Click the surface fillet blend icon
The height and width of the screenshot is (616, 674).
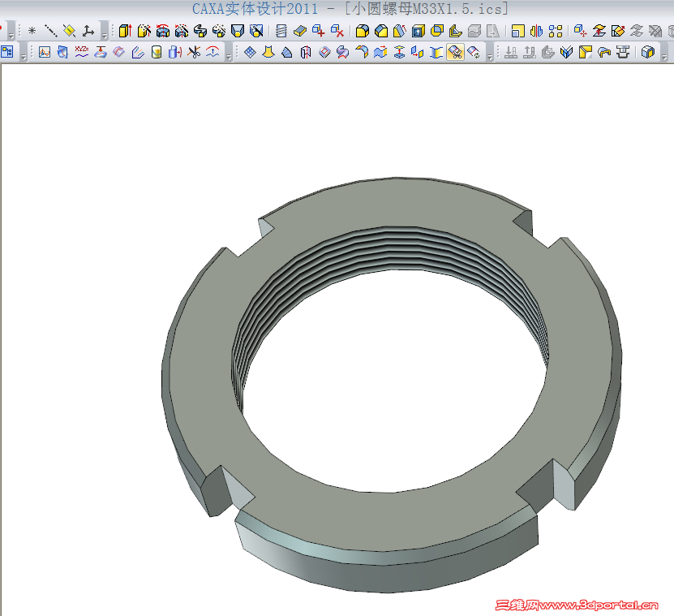(363, 52)
